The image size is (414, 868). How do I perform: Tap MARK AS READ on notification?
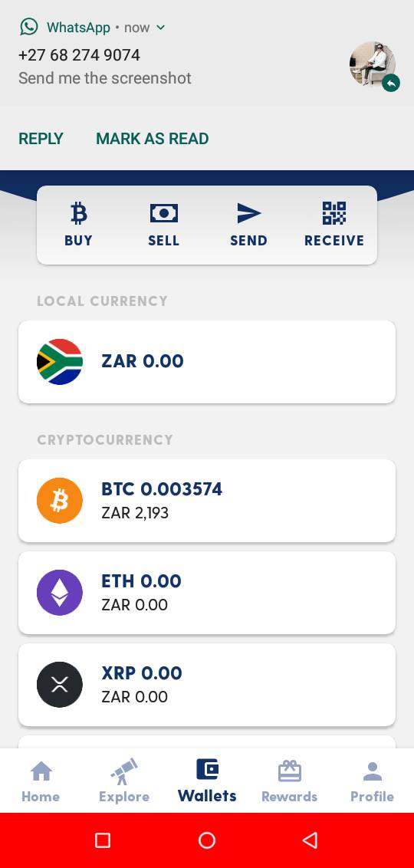coord(153,138)
